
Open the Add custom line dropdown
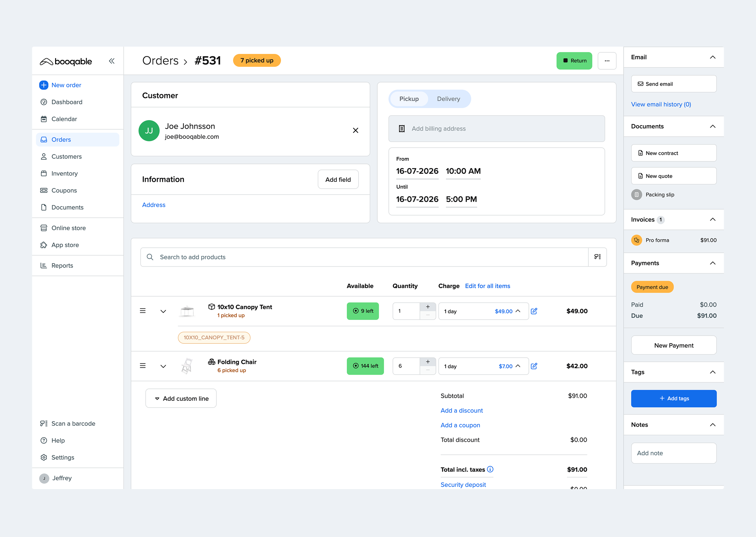(181, 398)
